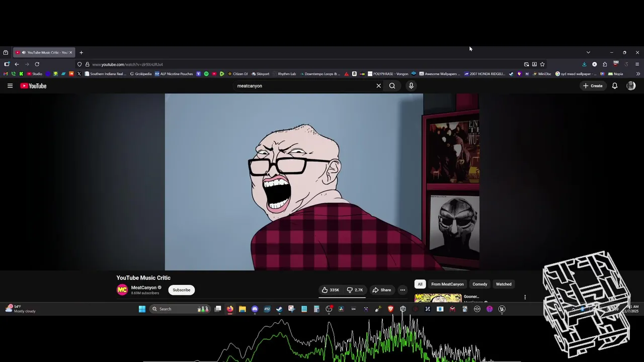Dislike the video showing 2.7K
Screen dimensions: 644x362
coord(355,290)
